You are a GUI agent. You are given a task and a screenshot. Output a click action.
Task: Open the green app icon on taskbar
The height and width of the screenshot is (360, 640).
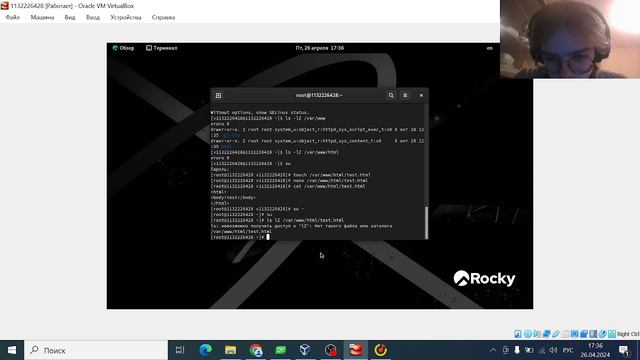[x=281, y=350]
